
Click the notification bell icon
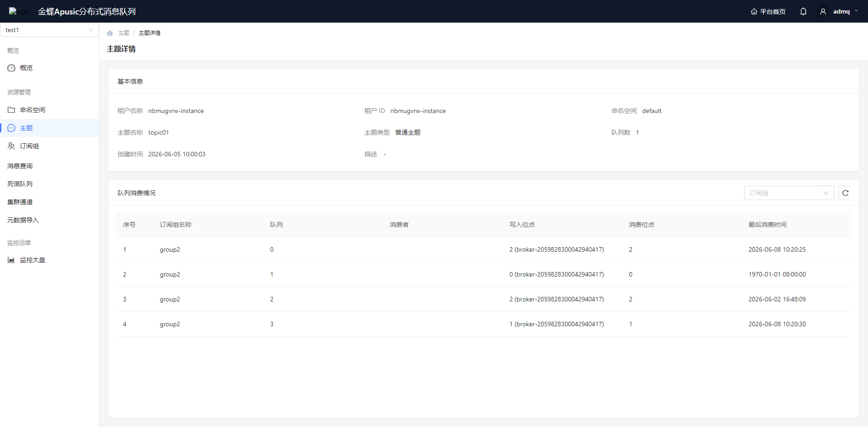(x=803, y=12)
